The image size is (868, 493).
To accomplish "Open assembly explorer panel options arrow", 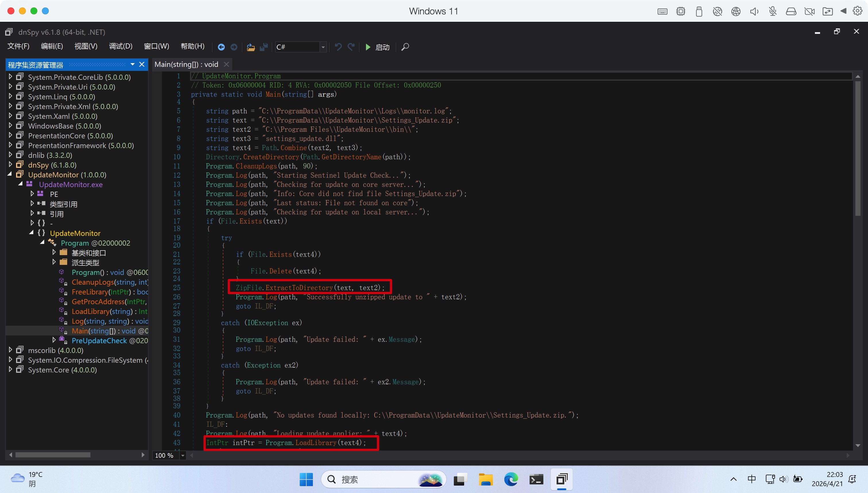I will [x=133, y=64].
